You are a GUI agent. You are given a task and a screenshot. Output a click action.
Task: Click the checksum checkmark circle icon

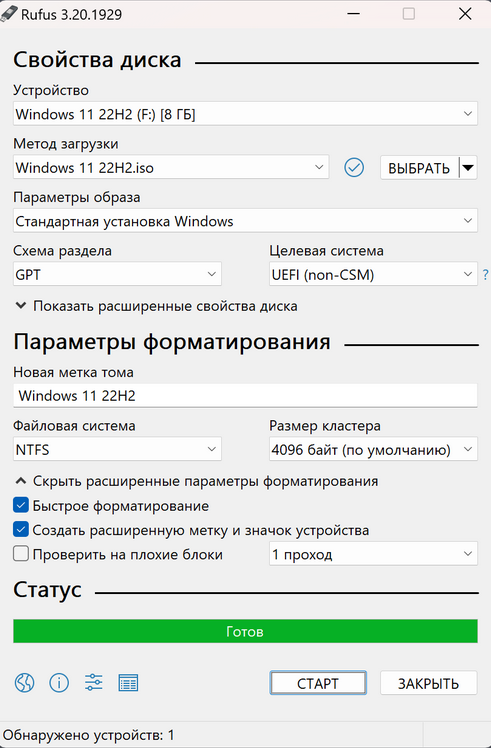pos(354,167)
